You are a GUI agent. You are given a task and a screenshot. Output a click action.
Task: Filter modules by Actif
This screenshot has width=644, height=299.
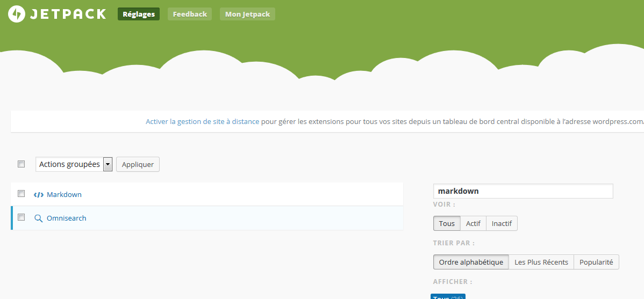[474, 223]
